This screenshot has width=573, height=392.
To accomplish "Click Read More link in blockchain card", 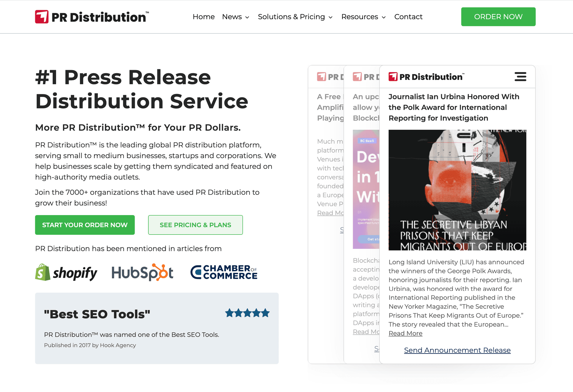I will click(366, 332).
